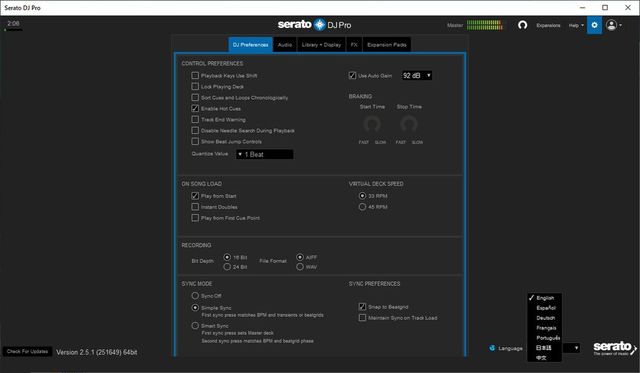Open the user profile icon
The height and width of the screenshot is (373, 640).
click(611, 25)
